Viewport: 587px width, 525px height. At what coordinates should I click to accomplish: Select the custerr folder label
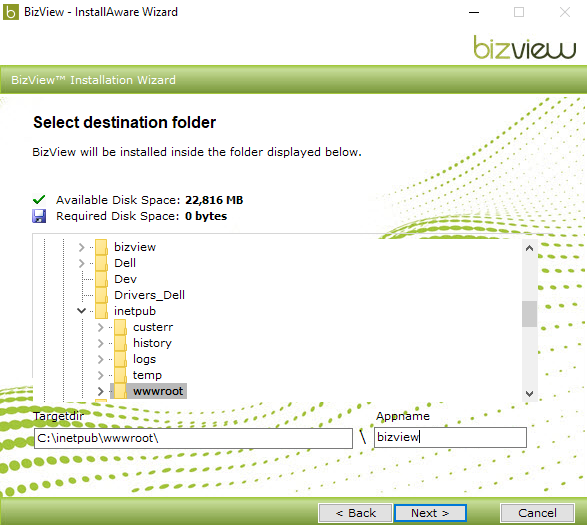pos(153,327)
